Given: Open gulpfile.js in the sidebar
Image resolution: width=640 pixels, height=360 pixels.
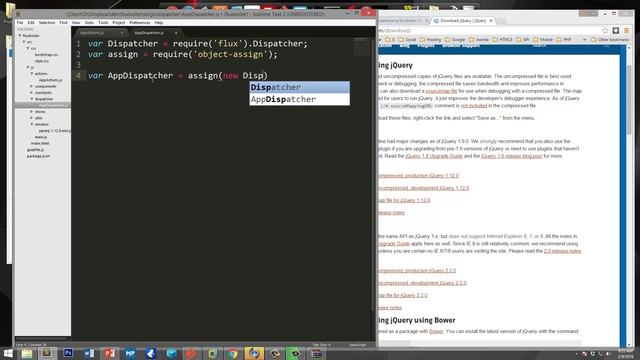Looking at the screenshot, I should point(35,150).
